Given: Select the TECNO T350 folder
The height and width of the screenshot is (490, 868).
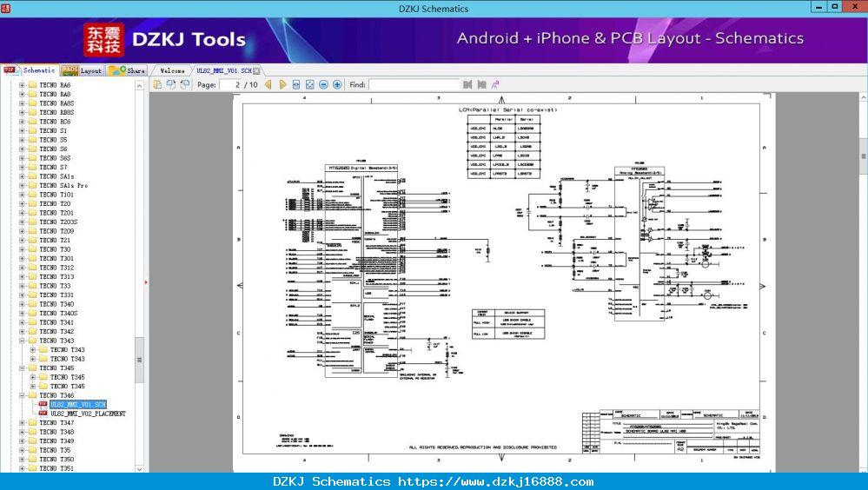Looking at the screenshot, I should (56, 460).
